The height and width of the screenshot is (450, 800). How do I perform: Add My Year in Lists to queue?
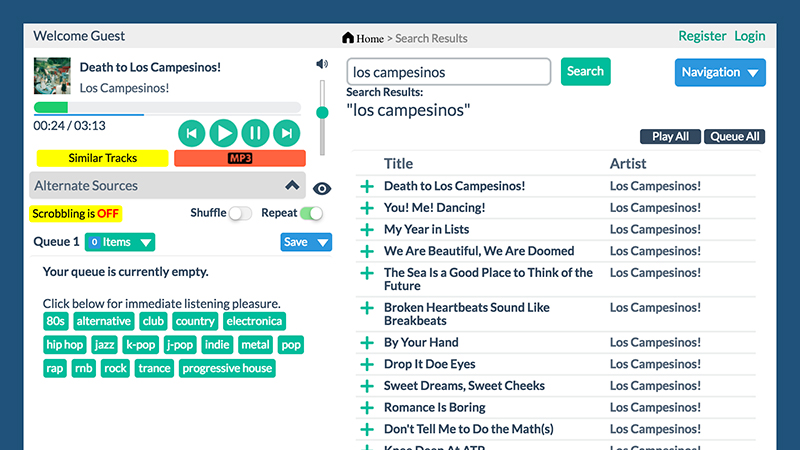[x=367, y=230]
